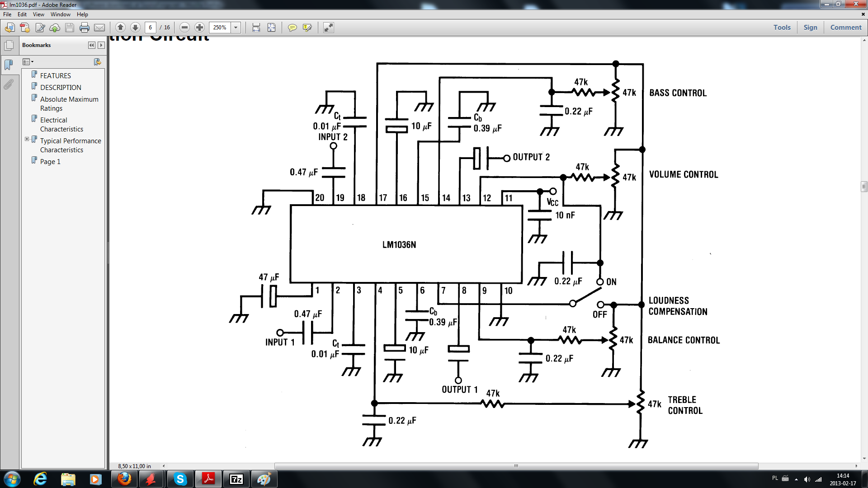Open the Sign pane
Image resolution: width=868 pixels, height=488 pixels.
(810, 28)
